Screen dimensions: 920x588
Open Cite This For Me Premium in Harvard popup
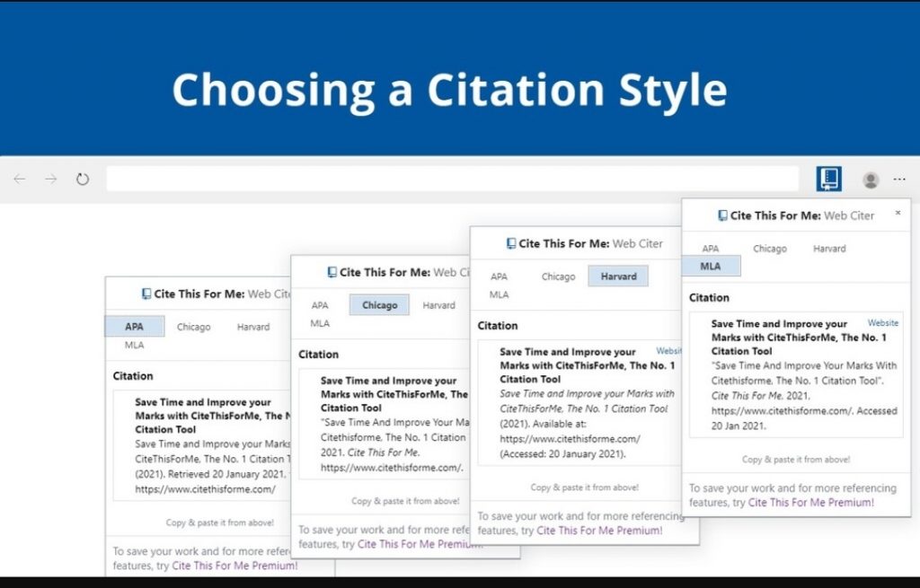tap(599, 531)
